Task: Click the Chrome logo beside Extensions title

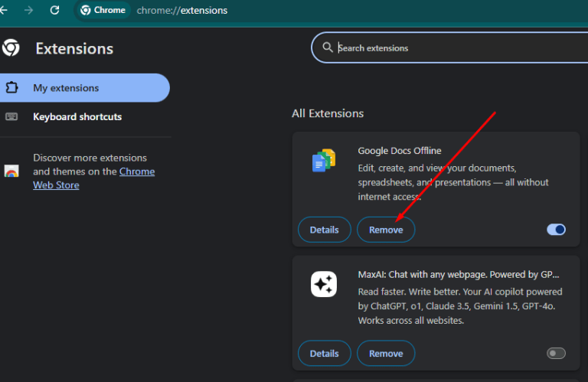Action: pyautogui.click(x=11, y=48)
